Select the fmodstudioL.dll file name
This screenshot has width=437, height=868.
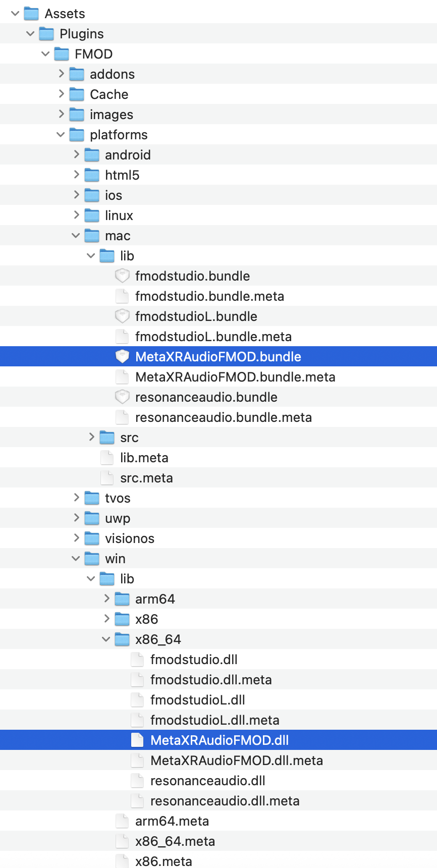(x=198, y=700)
